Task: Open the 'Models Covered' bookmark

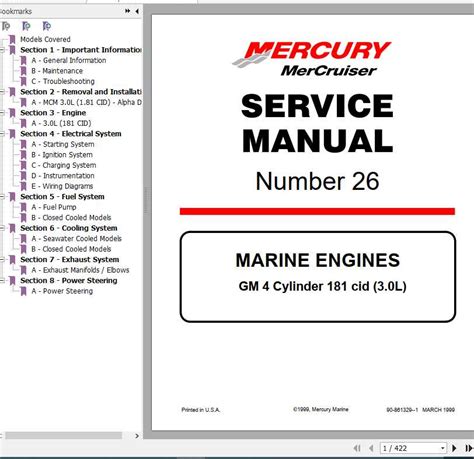Action: click(x=45, y=39)
